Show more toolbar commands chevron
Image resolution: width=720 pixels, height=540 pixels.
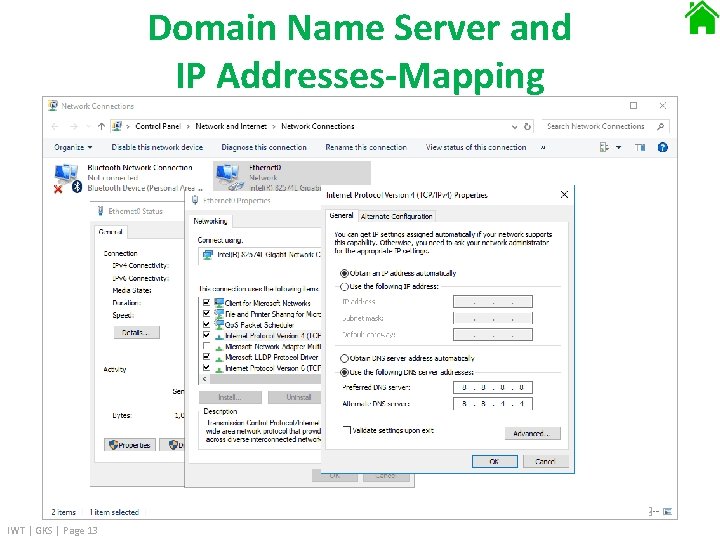543,147
